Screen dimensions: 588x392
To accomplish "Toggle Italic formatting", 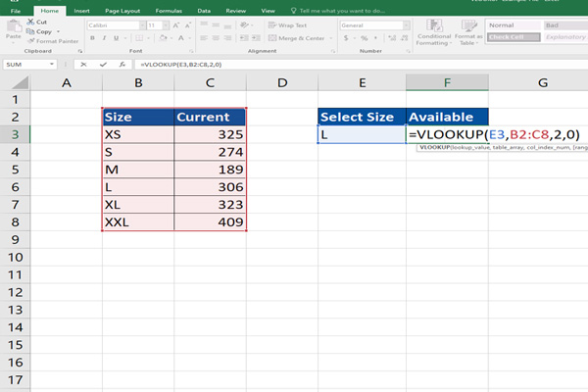I will (103, 38).
